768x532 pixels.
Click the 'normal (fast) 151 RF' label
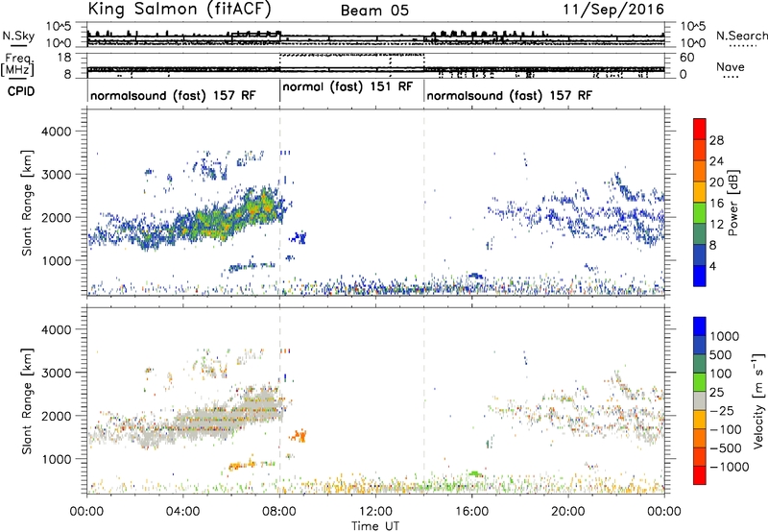[348, 87]
